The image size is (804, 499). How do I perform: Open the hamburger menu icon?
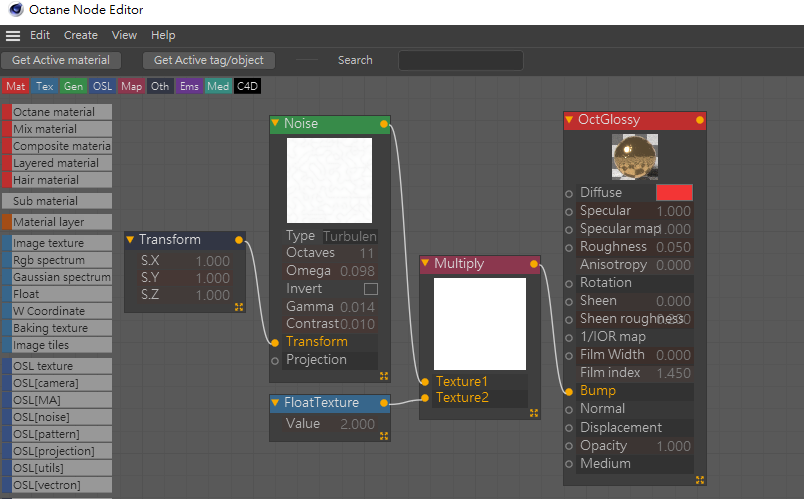[13, 35]
